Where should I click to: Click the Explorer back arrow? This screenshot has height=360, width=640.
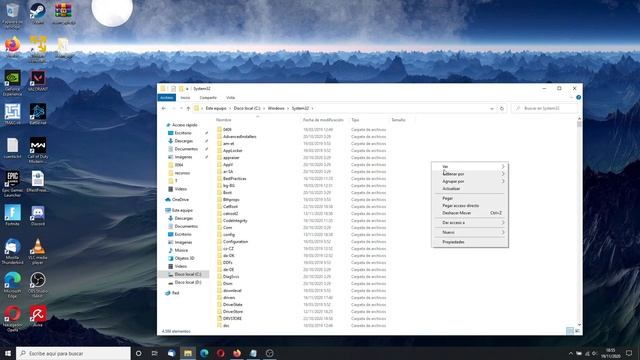click(164, 109)
